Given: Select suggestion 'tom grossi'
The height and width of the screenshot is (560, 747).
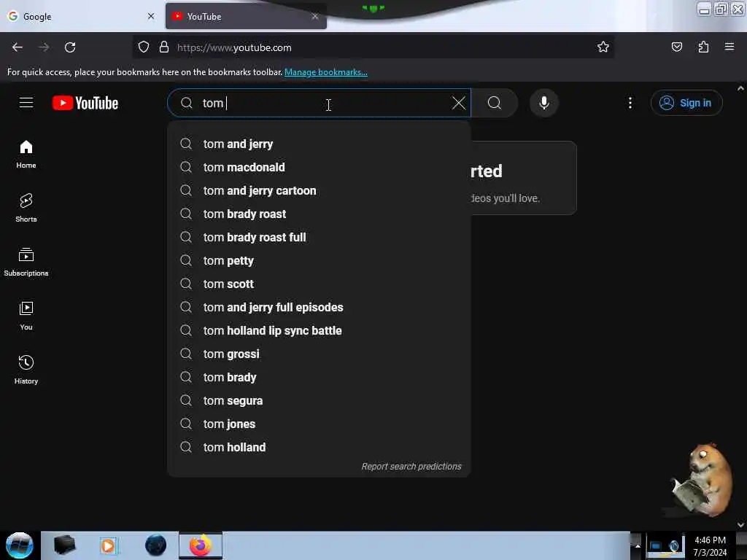Looking at the screenshot, I should (x=319, y=354).
